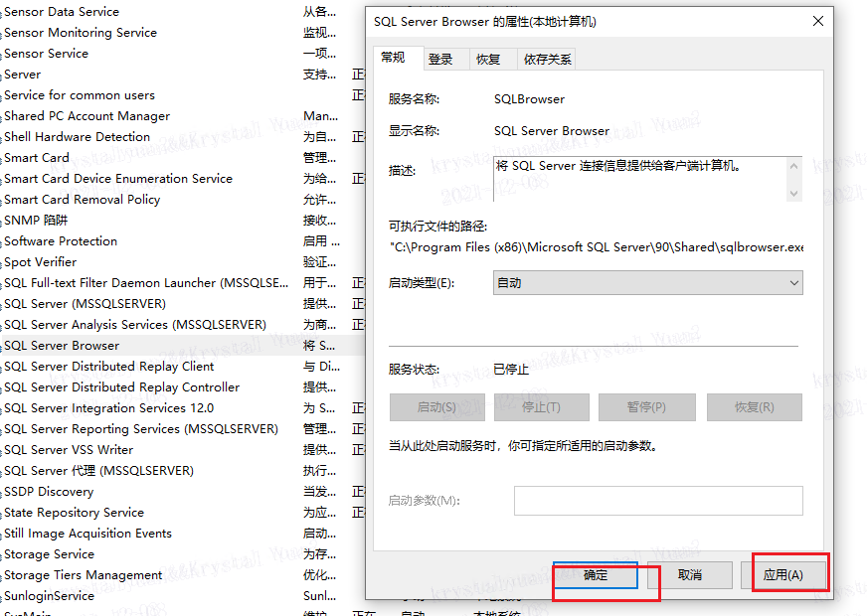The width and height of the screenshot is (867, 616).
Task: Click the 取消 button
Action: pos(689,575)
